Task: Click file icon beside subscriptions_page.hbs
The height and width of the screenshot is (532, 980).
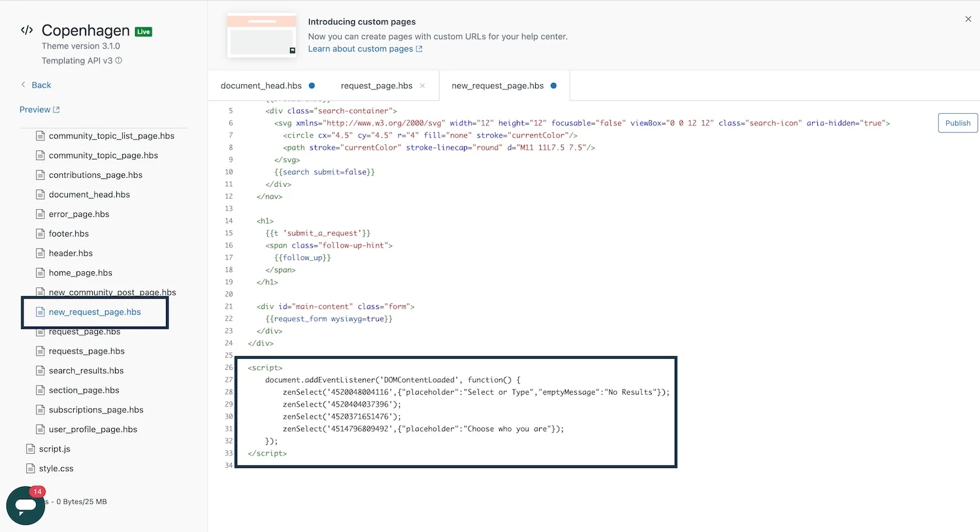Action: click(x=41, y=410)
